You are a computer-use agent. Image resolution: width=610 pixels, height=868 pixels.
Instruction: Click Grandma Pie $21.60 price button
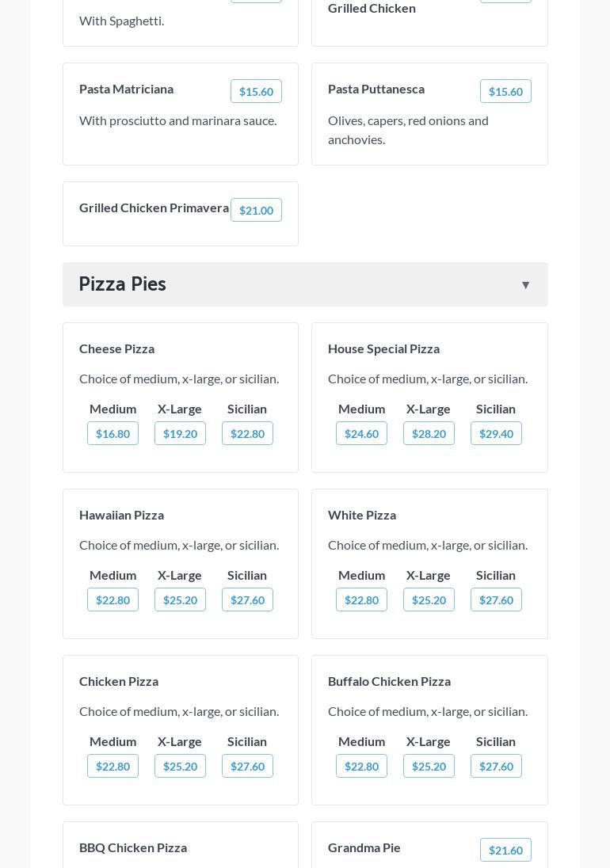(x=505, y=850)
